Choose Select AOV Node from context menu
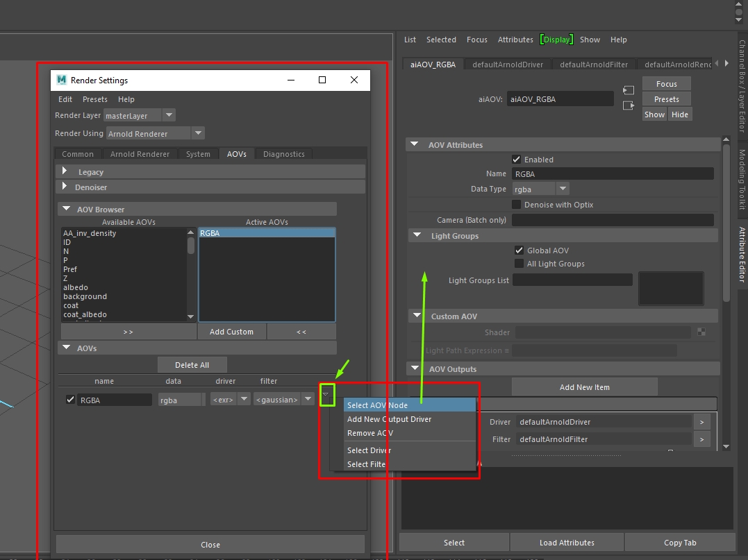Viewport: 748px width, 560px height. [410, 405]
